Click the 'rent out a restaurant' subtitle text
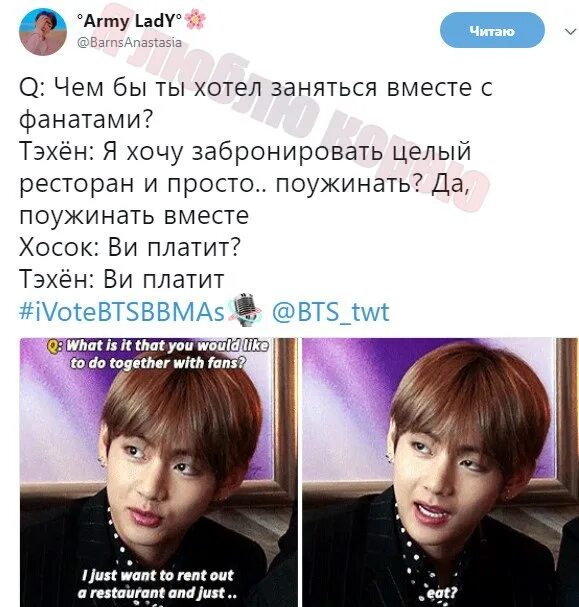The width and height of the screenshot is (579, 607). pos(158,584)
